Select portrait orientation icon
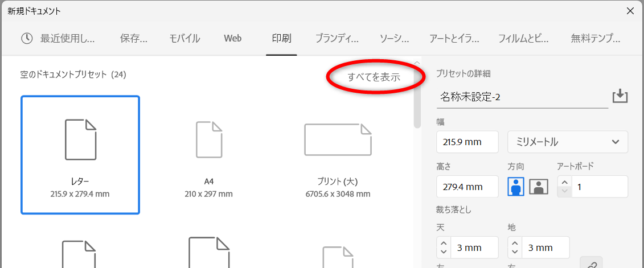 pos(516,186)
